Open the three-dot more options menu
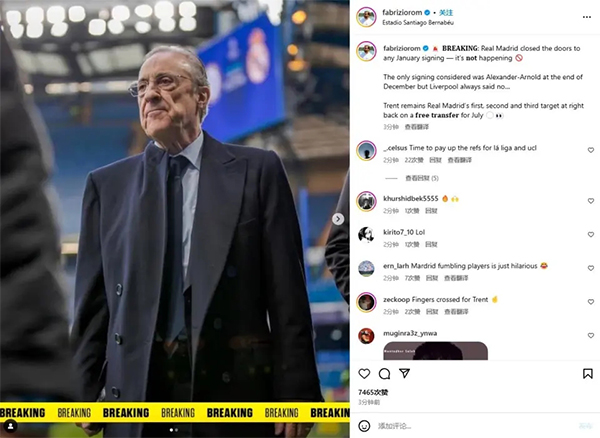Viewport: 600px width, 438px height. point(587,17)
